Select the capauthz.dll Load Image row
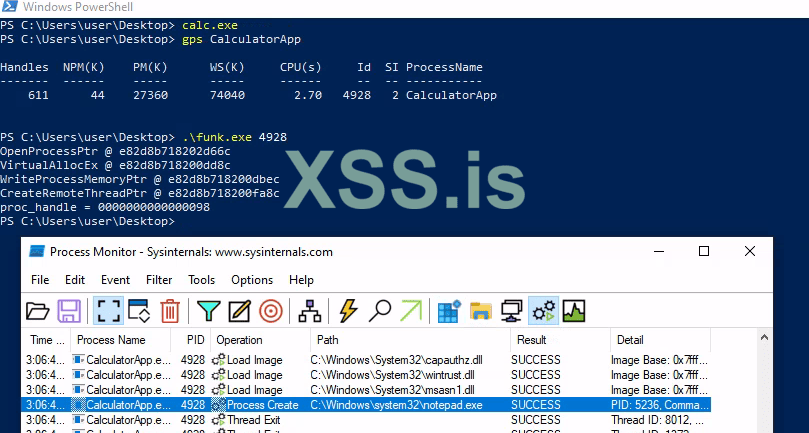 (x=367, y=360)
